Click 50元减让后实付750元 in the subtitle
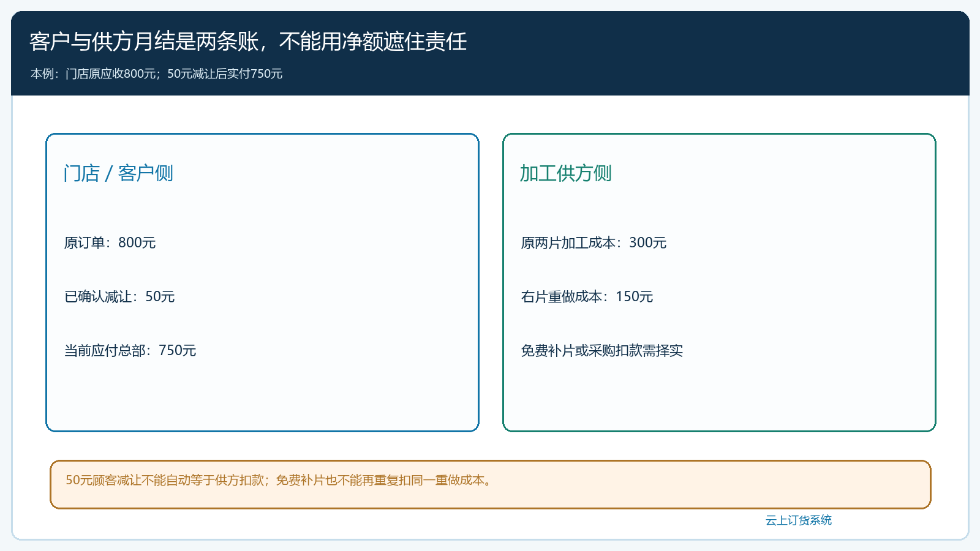The width and height of the screenshot is (980, 551). (225, 73)
